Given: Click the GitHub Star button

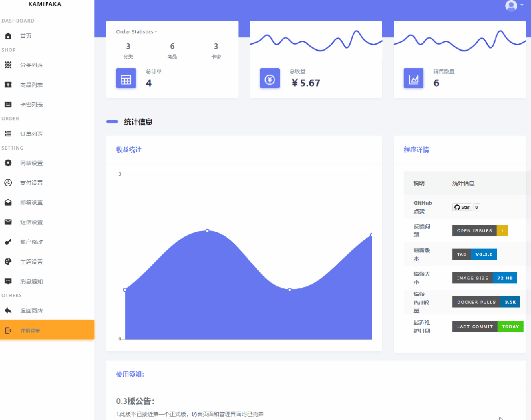Looking at the screenshot, I should coord(462,207).
